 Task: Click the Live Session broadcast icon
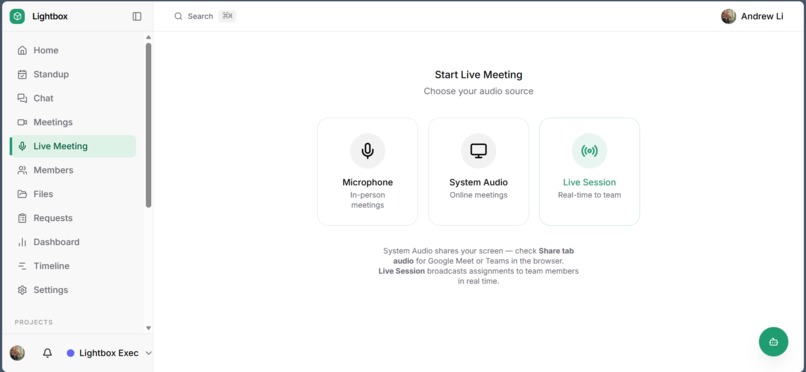590,151
